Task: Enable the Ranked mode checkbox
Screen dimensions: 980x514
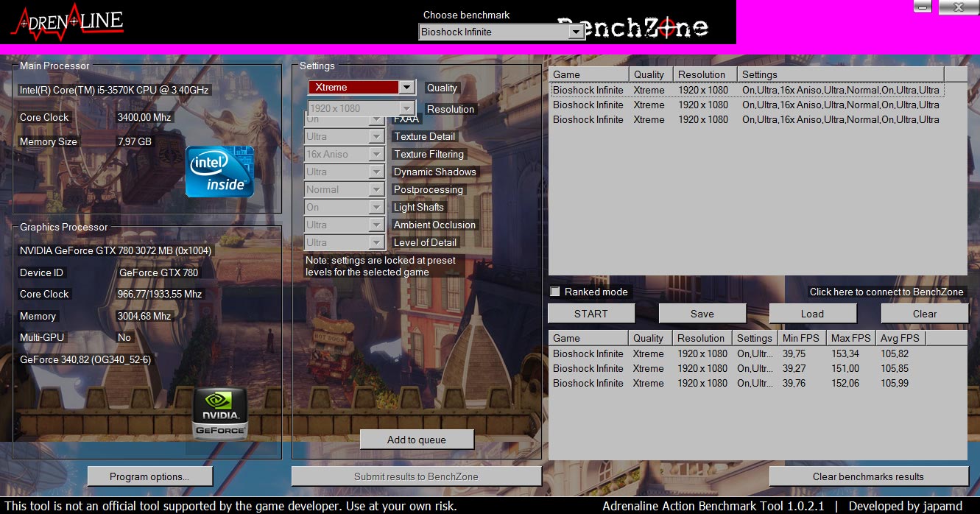Action: pyautogui.click(x=555, y=292)
